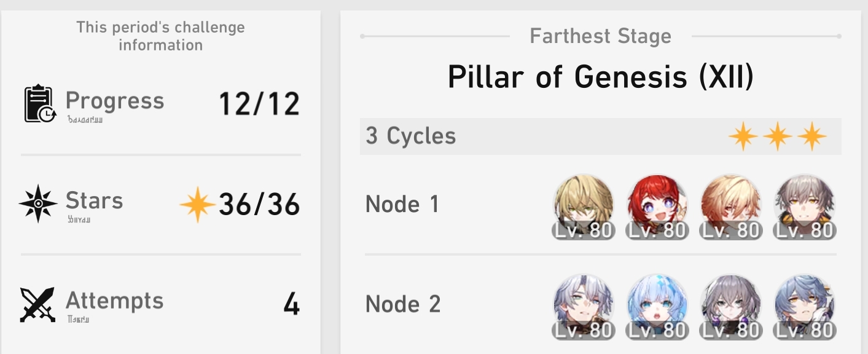This screenshot has height=354, width=868.
Task: Click the Farthest Stage header
Action: [x=600, y=36]
